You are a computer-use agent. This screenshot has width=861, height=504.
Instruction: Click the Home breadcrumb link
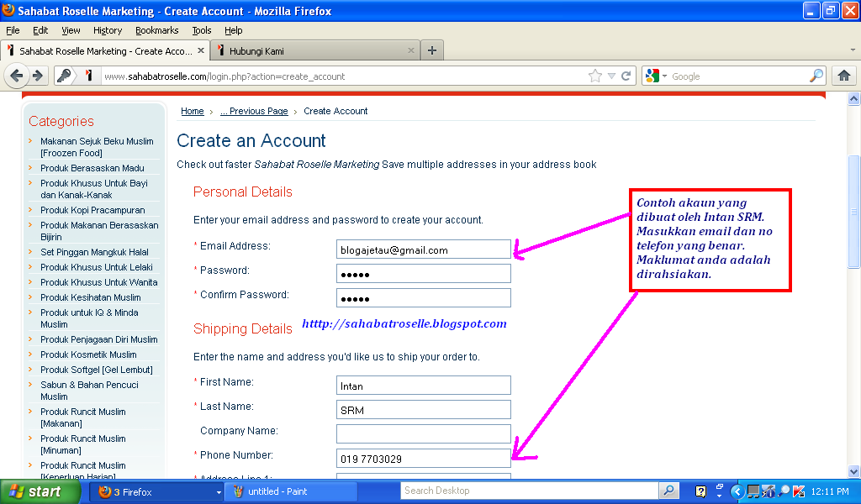(193, 112)
